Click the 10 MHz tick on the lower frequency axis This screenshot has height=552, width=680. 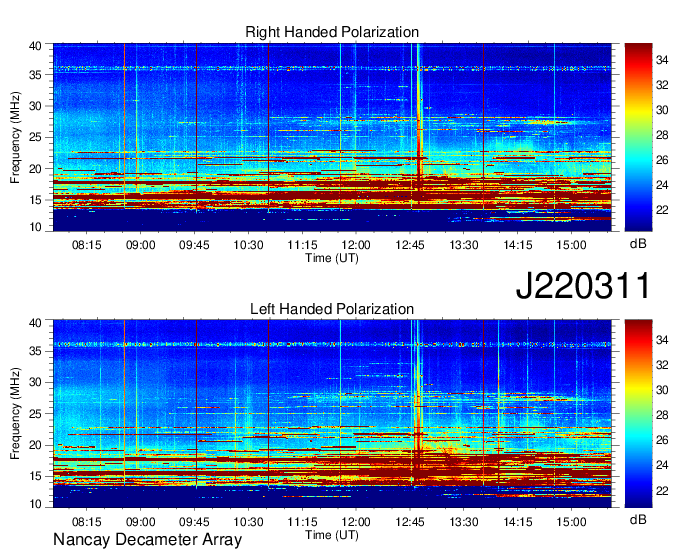click(x=35, y=504)
